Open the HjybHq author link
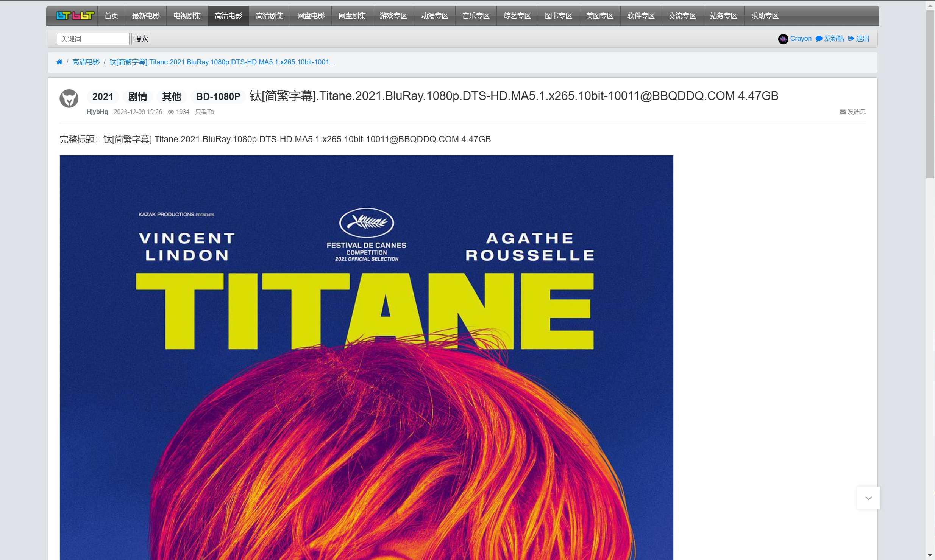This screenshot has height=560, width=935. tap(97, 112)
